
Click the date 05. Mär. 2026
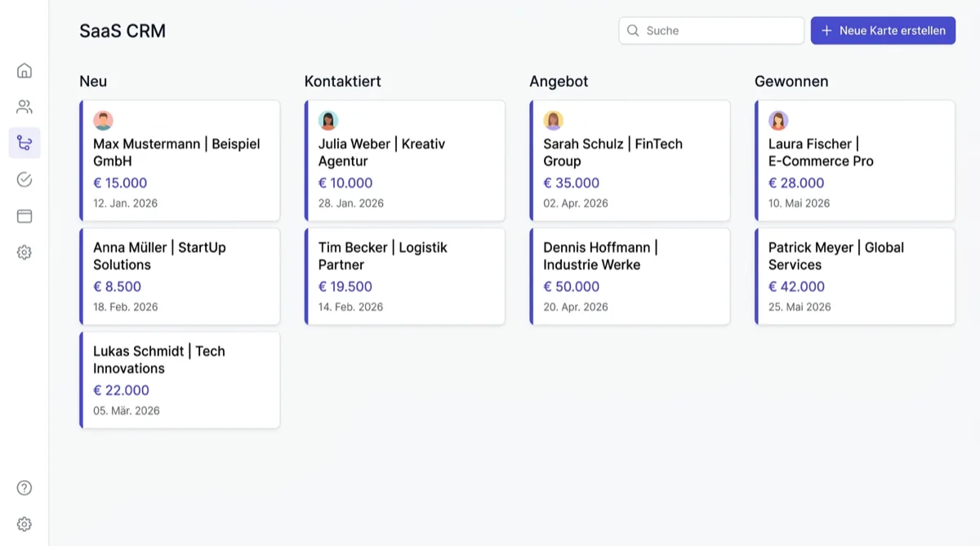click(x=127, y=411)
